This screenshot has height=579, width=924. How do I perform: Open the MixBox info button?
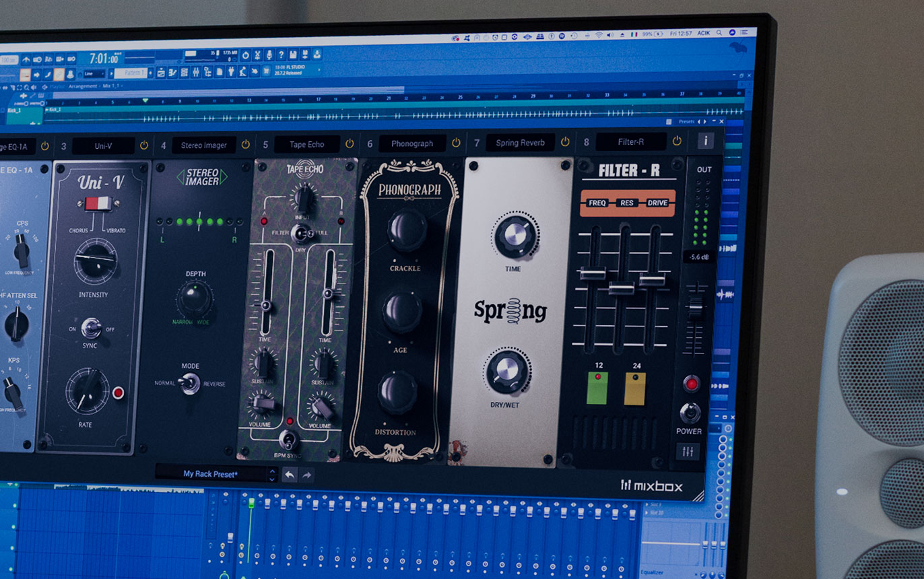click(x=705, y=141)
